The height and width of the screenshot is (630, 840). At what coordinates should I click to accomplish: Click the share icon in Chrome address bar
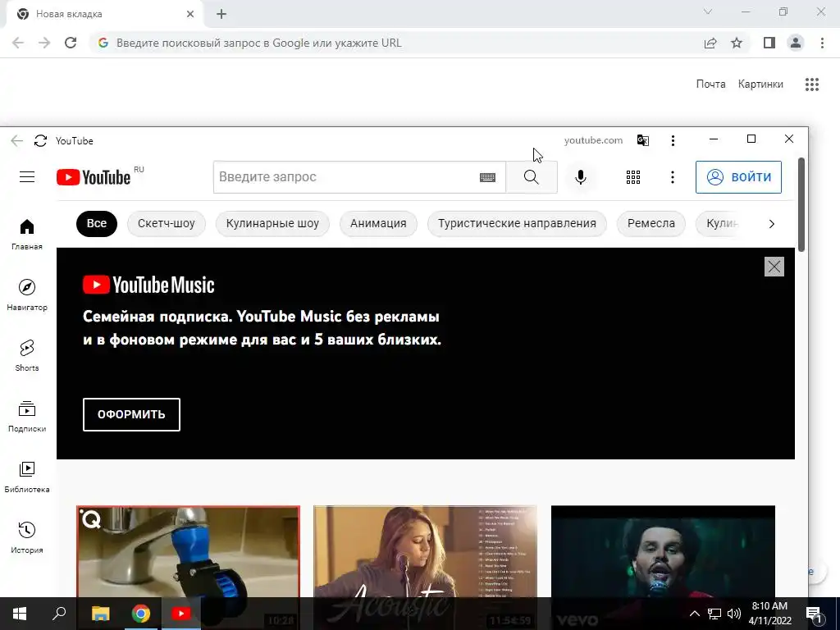pyautogui.click(x=710, y=43)
